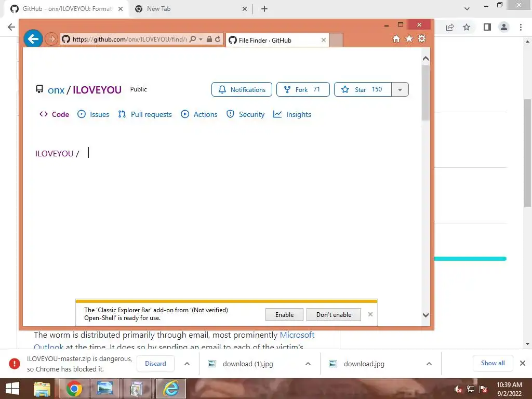The width and height of the screenshot is (532, 399).
Task: Switch to the Insights tab
Action: (292, 114)
